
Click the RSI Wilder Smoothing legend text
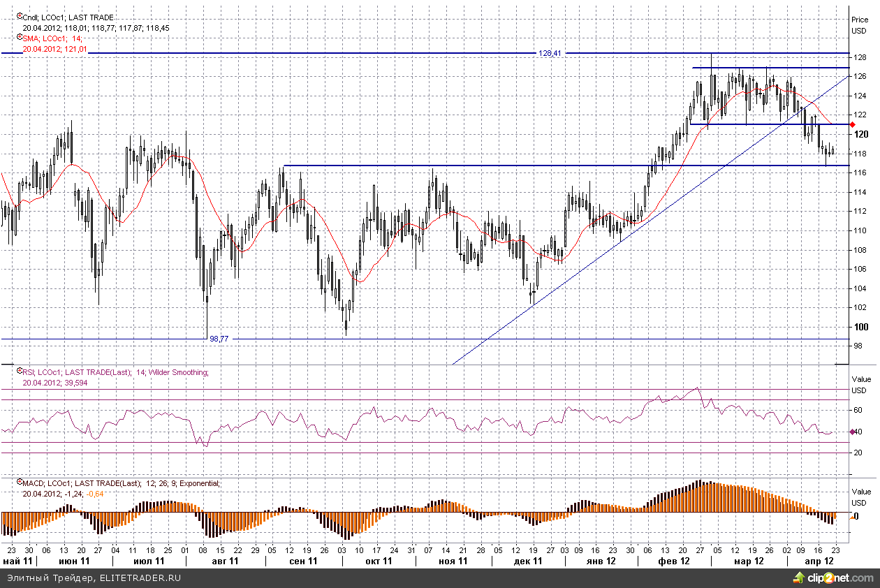tap(115, 373)
